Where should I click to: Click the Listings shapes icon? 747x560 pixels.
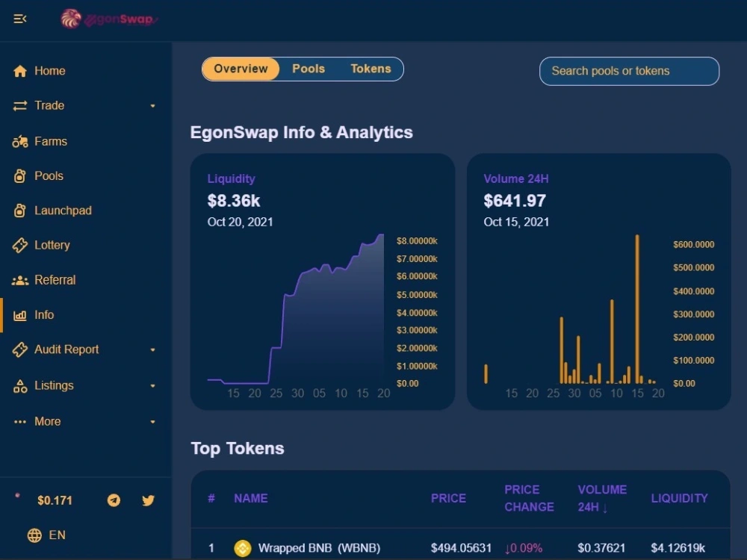19,386
